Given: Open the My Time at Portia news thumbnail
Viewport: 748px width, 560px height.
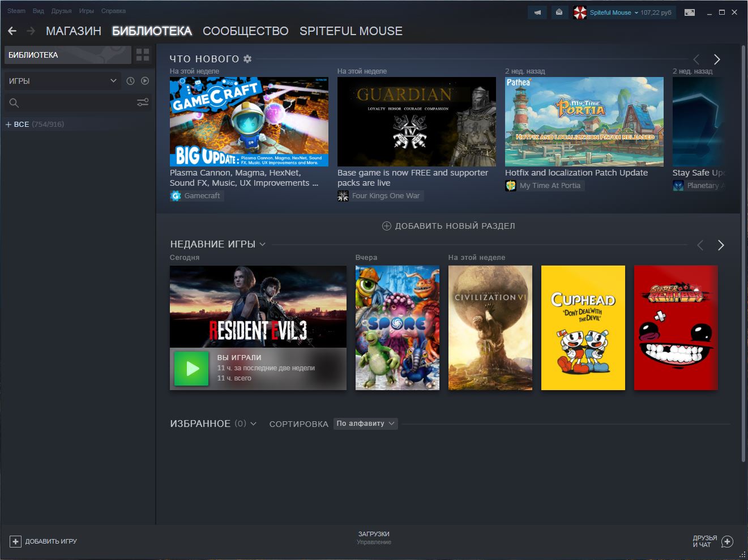Looking at the screenshot, I should click(584, 122).
